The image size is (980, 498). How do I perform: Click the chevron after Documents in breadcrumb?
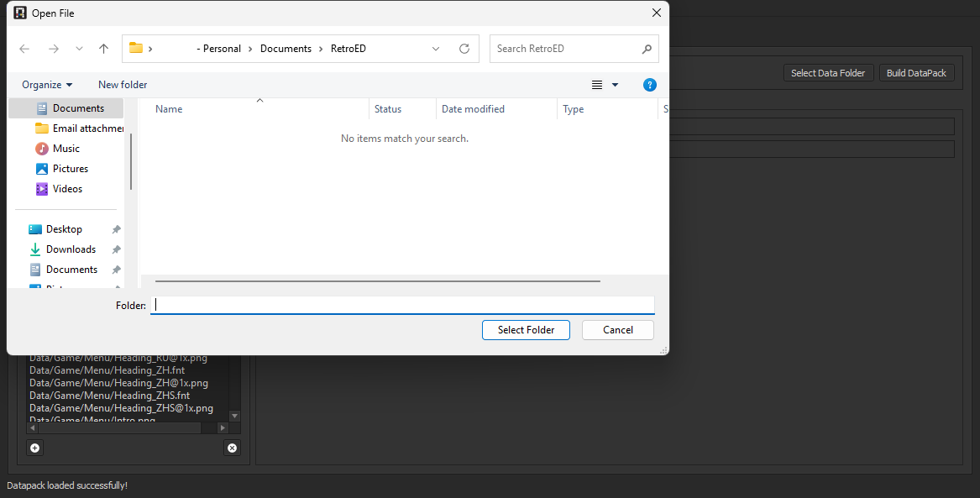pyautogui.click(x=322, y=49)
